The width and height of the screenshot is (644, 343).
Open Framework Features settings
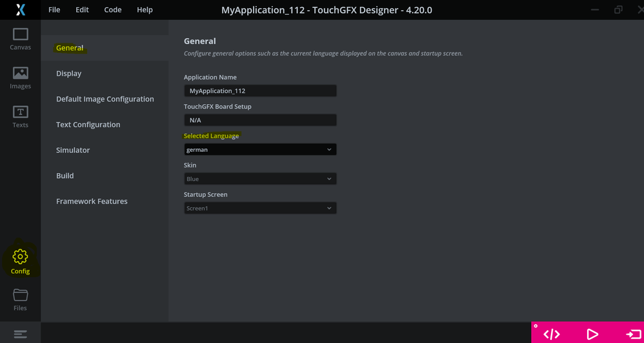point(105,201)
